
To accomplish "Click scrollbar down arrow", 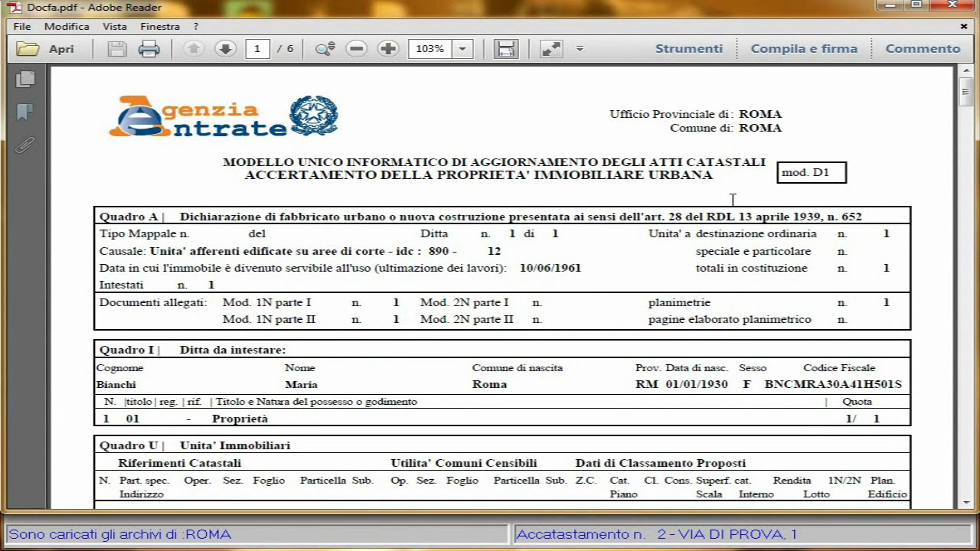I will tap(966, 503).
